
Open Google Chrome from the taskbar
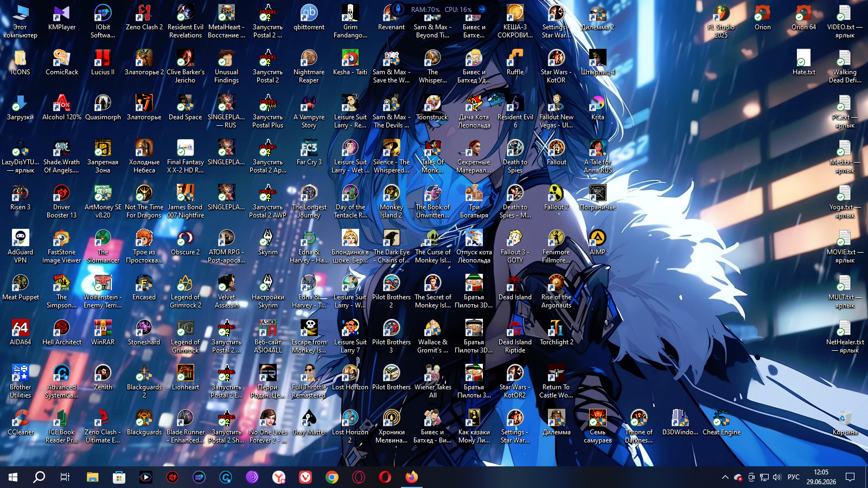(332, 477)
